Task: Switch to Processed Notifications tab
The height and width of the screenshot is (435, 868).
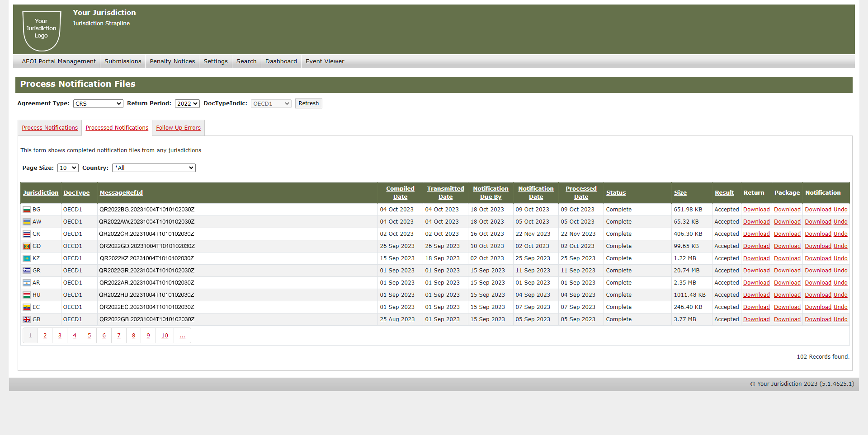Action: [117, 128]
